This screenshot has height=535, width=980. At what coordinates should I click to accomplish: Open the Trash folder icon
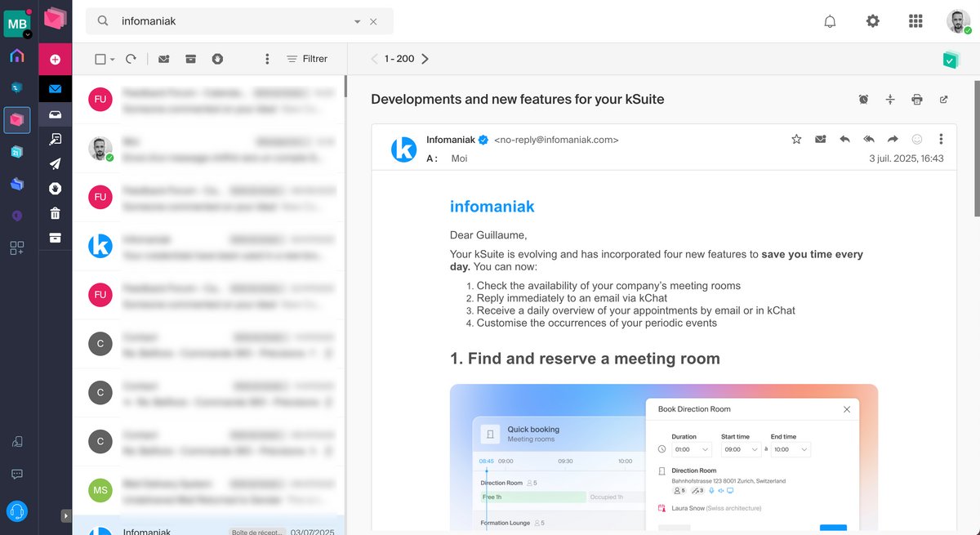(55, 213)
